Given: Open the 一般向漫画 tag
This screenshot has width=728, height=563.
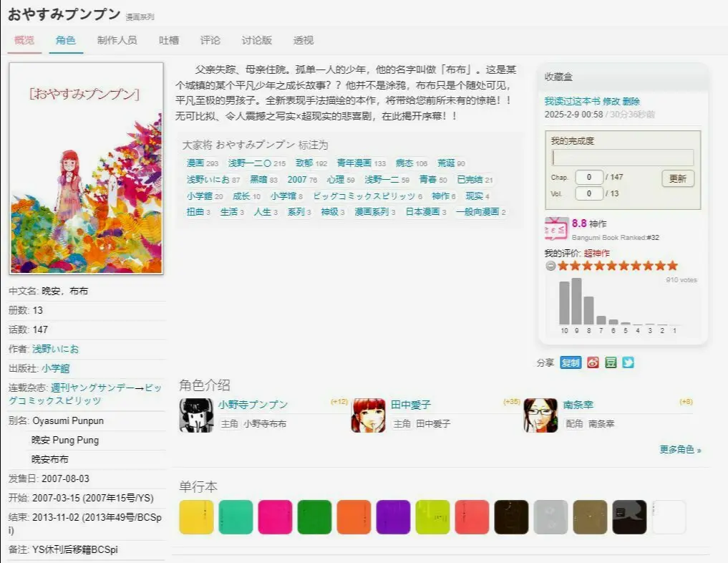Looking at the screenshot, I should [x=477, y=212].
